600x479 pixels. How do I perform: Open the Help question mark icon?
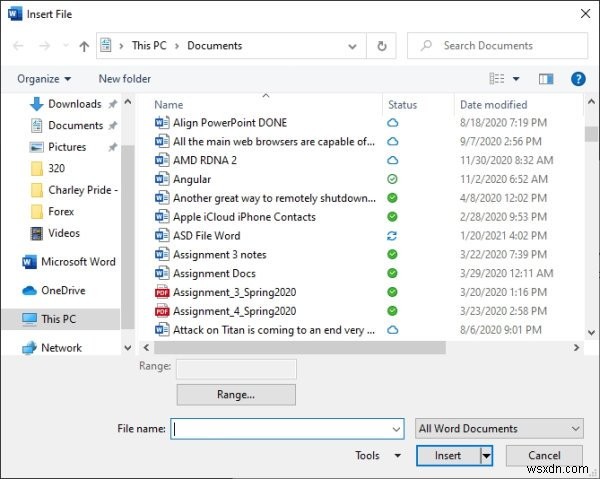[x=578, y=79]
